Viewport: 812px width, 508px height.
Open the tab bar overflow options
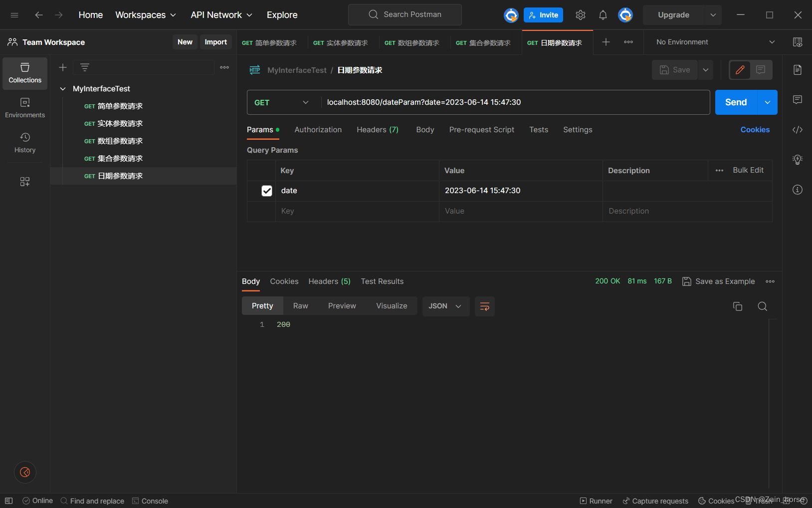628,42
